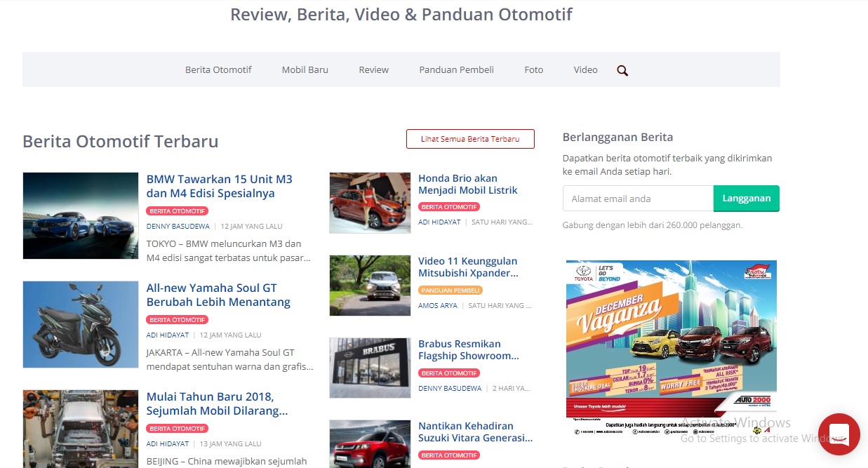Open Nantikan Kehadiran Suzuki Vitara headline
Image resolution: width=868 pixels, height=468 pixels.
pyautogui.click(x=476, y=432)
